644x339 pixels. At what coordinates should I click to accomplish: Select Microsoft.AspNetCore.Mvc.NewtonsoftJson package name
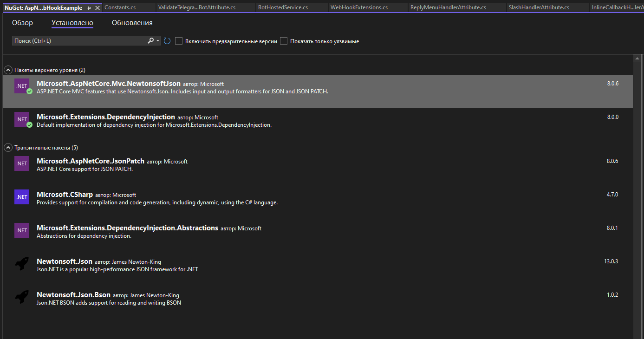click(x=109, y=84)
